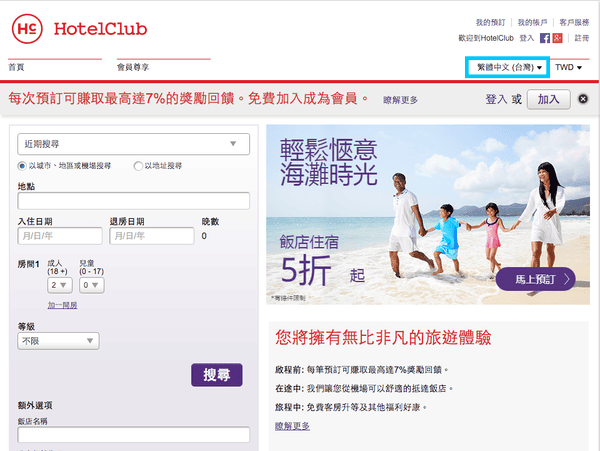This screenshot has height=451, width=600.
Task: Open the children count dropdown showing 0
Action: point(91,285)
